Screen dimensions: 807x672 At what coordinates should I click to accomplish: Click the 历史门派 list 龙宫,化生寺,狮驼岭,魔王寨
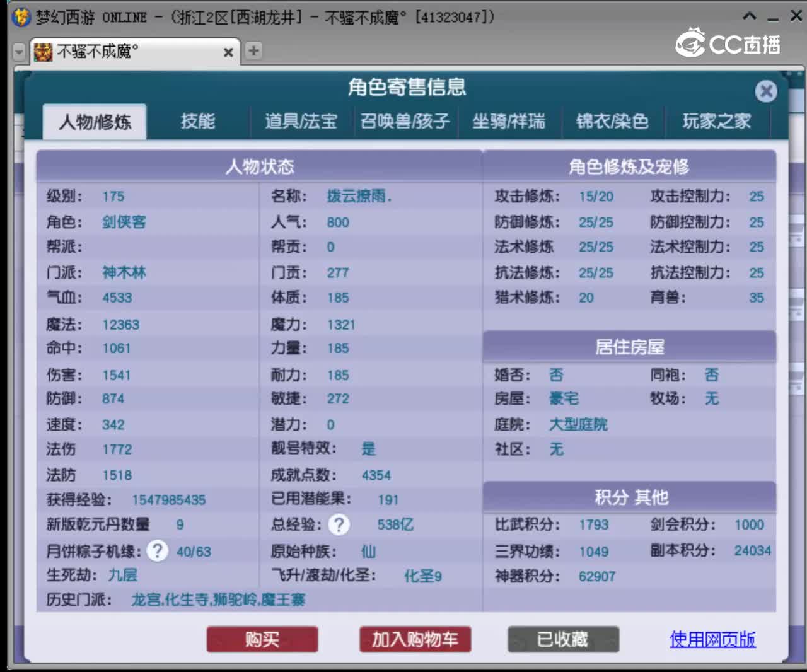pyautogui.click(x=218, y=600)
